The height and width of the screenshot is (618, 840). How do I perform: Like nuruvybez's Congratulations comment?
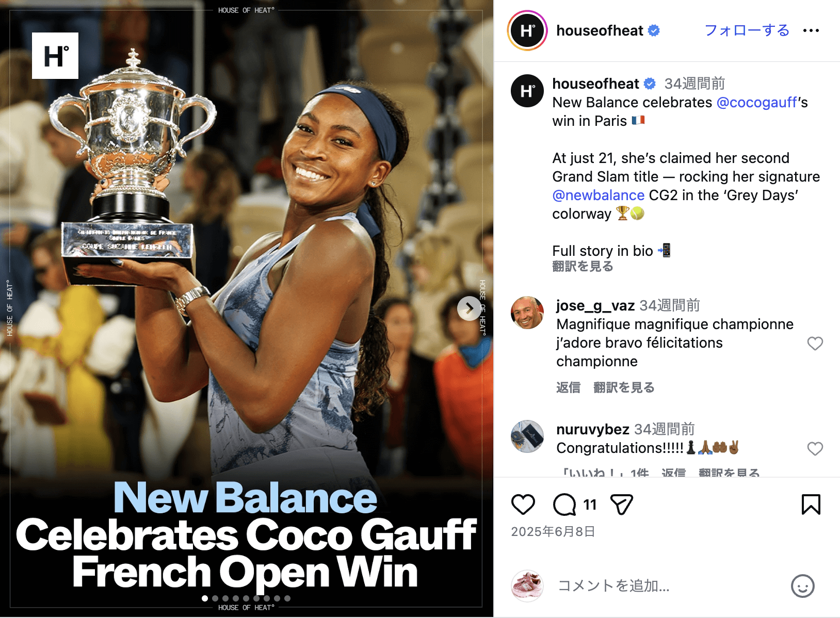click(x=815, y=449)
